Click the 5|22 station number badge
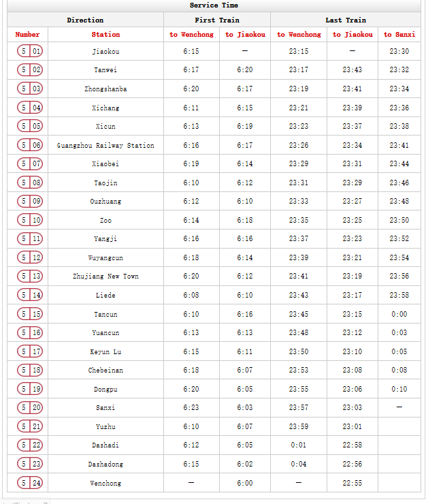The image size is (426, 504). click(x=30, y=445)
